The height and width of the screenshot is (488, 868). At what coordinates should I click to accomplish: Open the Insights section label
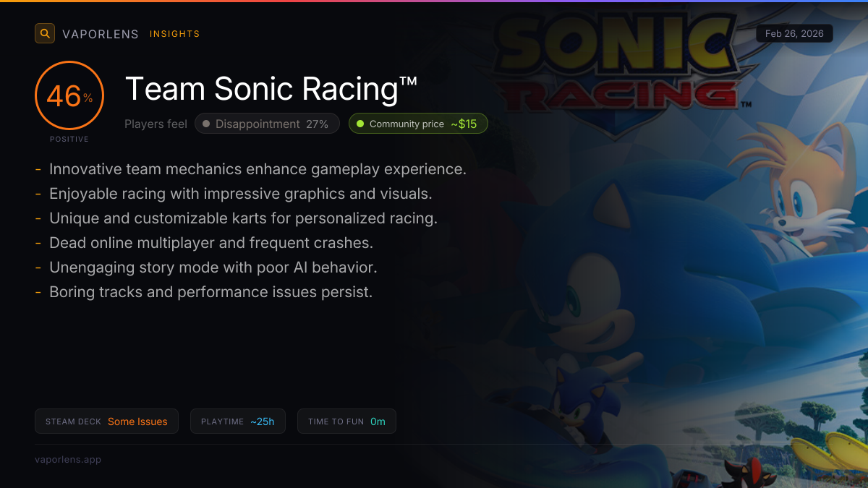pos(174,34)
